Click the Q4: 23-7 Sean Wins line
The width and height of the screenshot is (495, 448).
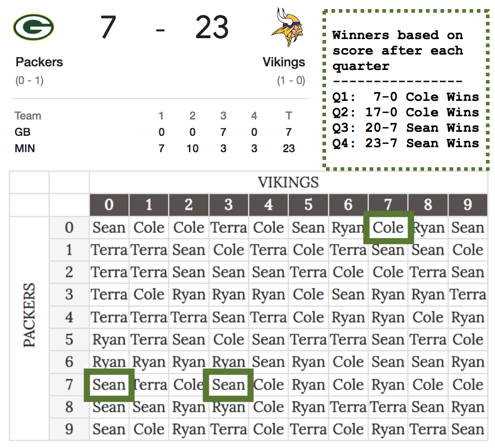coord(406,143)
